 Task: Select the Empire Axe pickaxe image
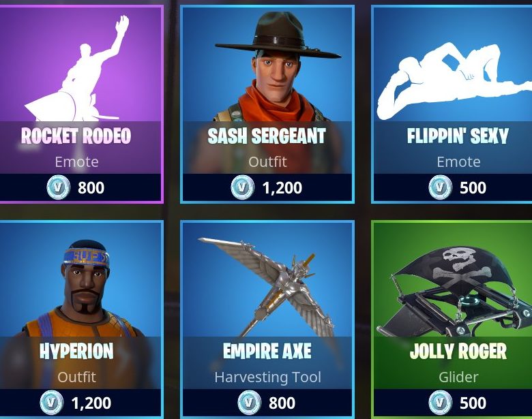click(266, 286)
